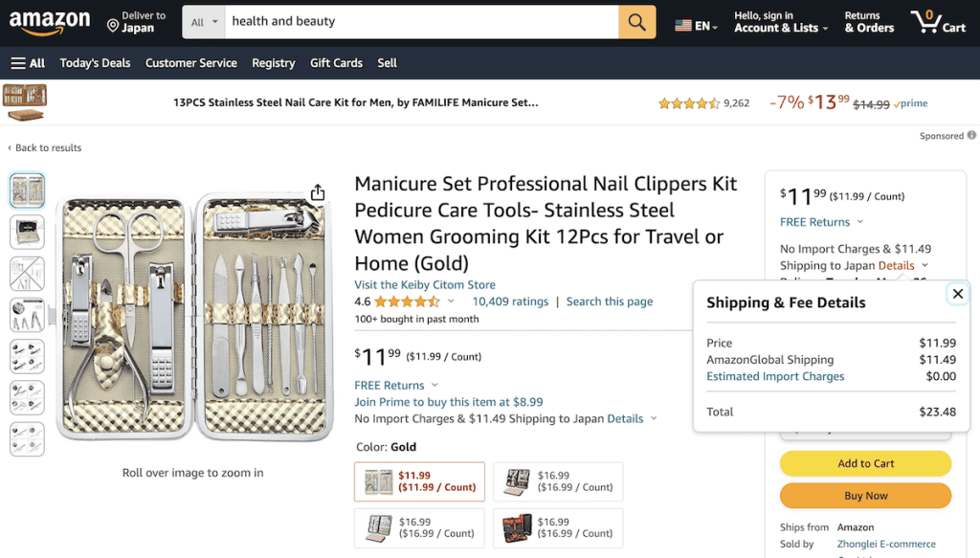Click the share icon on the product image
The width and height of the screenshot is (980, 558).
[317, 191]
